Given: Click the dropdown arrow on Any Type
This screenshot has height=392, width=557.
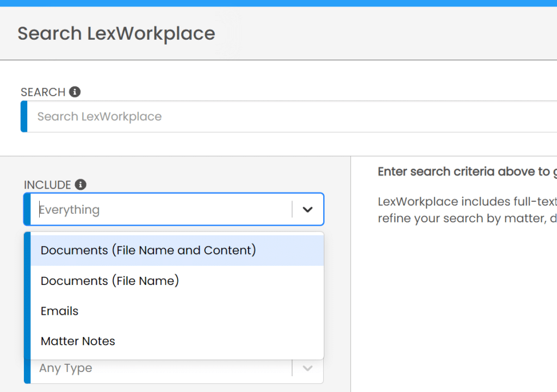Looking at the screenshot, I should click(x=307, y=368).
